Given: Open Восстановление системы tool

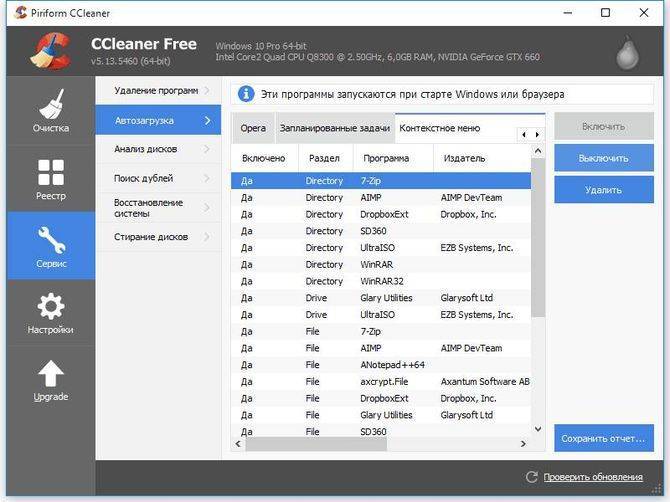Looking at the screenshot, I should 158,208.
